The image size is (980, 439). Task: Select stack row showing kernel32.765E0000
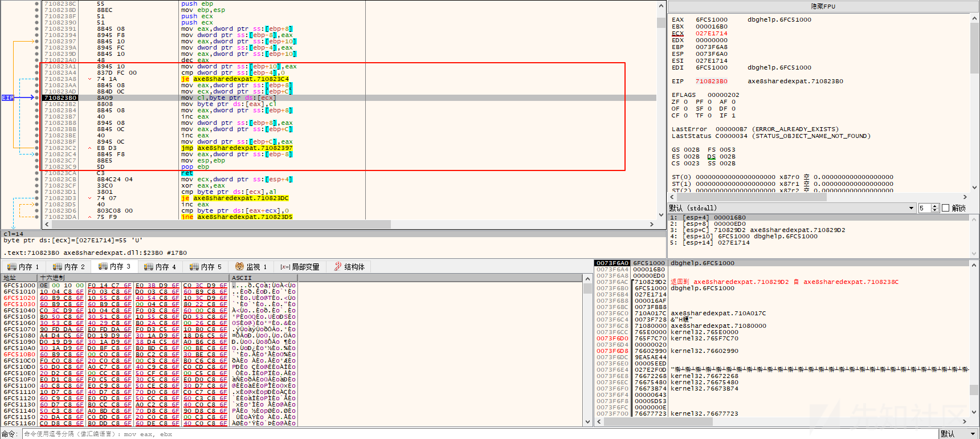pos(782,332)
